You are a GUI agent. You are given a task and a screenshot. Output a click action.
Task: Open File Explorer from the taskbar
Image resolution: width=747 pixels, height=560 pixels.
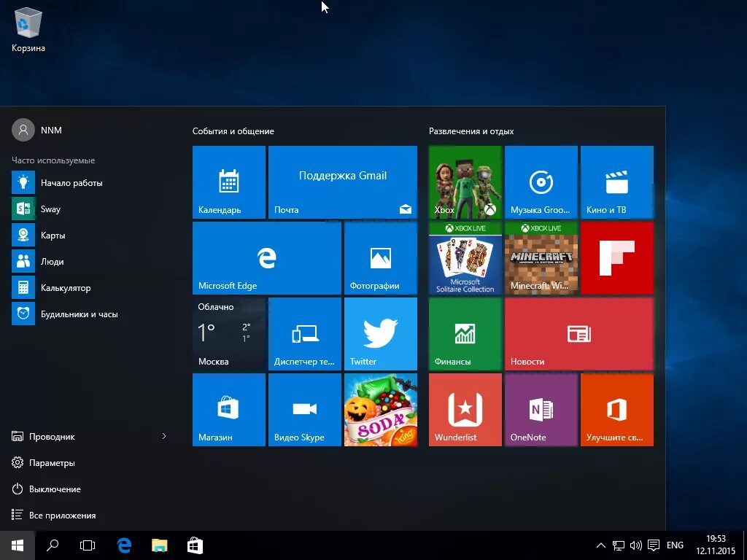coord(160,545)
